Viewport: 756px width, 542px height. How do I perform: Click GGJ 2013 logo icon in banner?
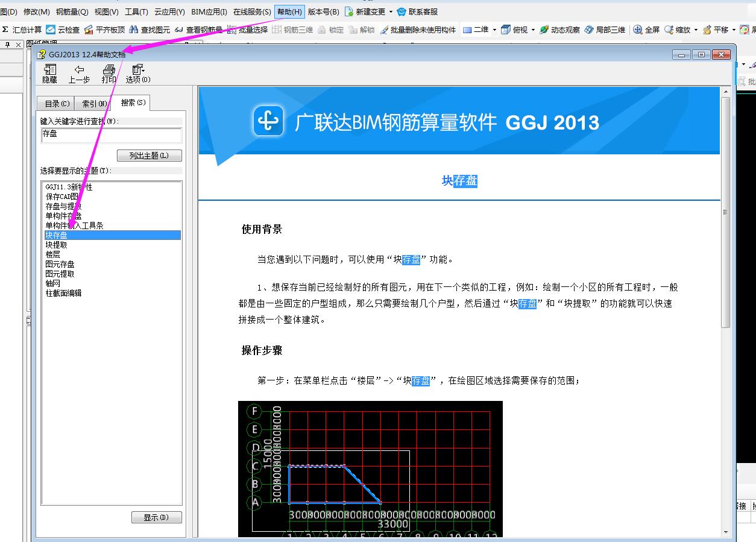tap(268, 121)
